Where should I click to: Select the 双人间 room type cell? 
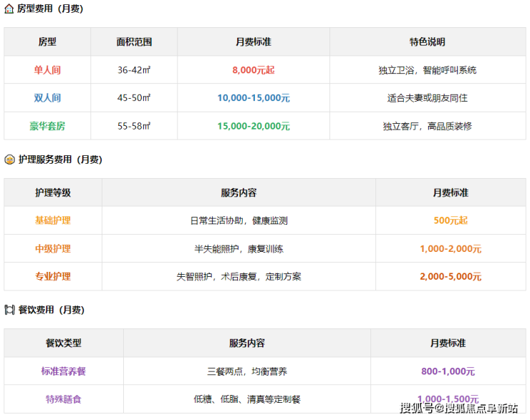[x=47, y=98]
